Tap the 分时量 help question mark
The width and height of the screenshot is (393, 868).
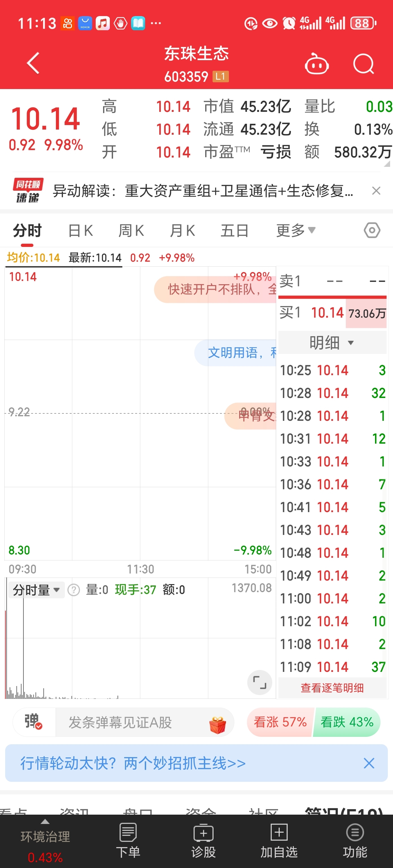(x=74, y=590)
